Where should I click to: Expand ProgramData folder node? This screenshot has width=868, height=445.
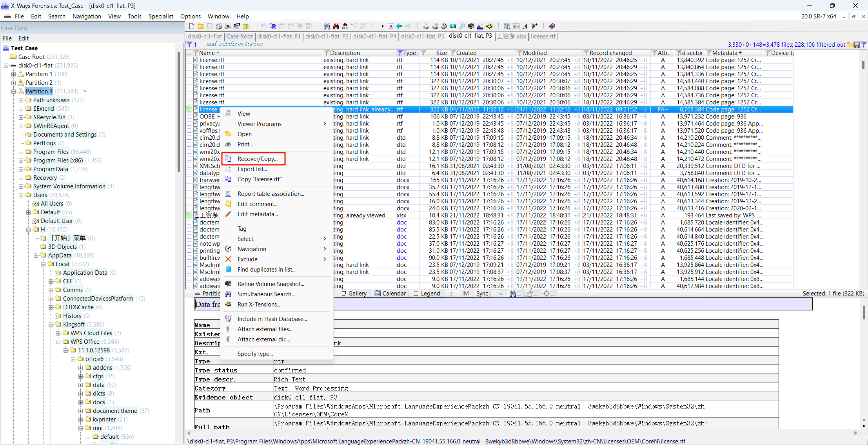click(21, 169)
